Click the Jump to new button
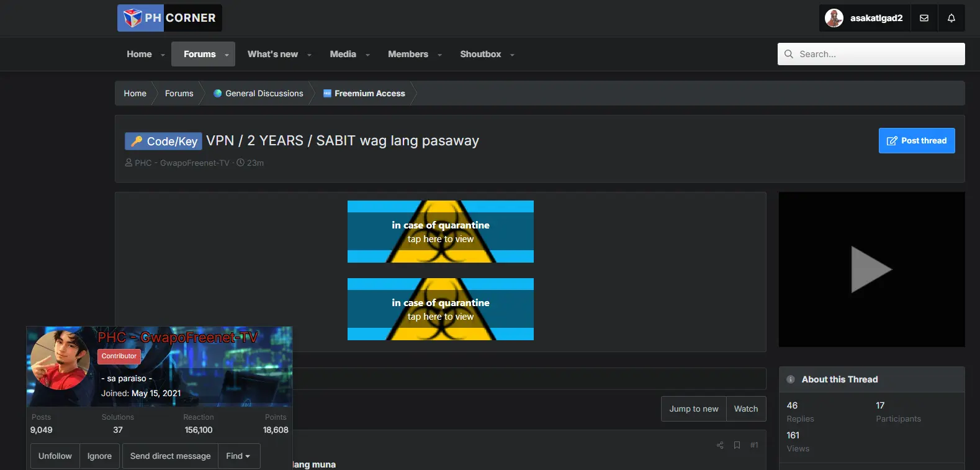 (694, 409)
